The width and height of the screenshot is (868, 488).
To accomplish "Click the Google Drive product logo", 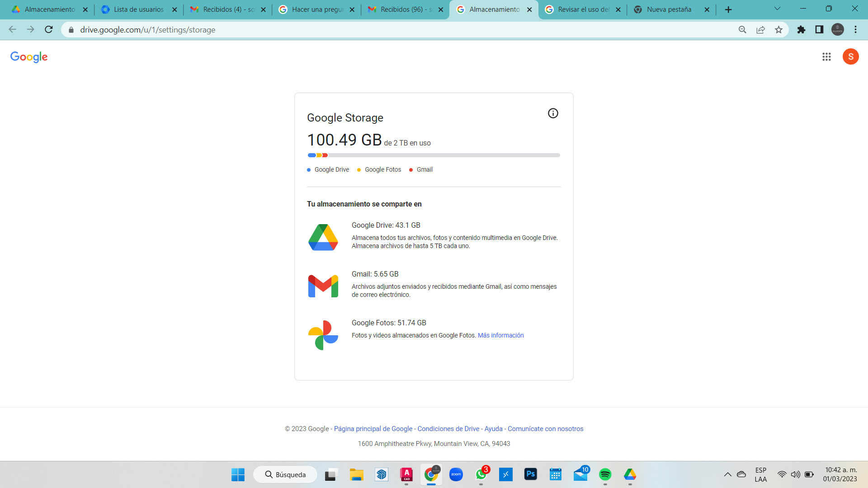I will pos(323,237).
